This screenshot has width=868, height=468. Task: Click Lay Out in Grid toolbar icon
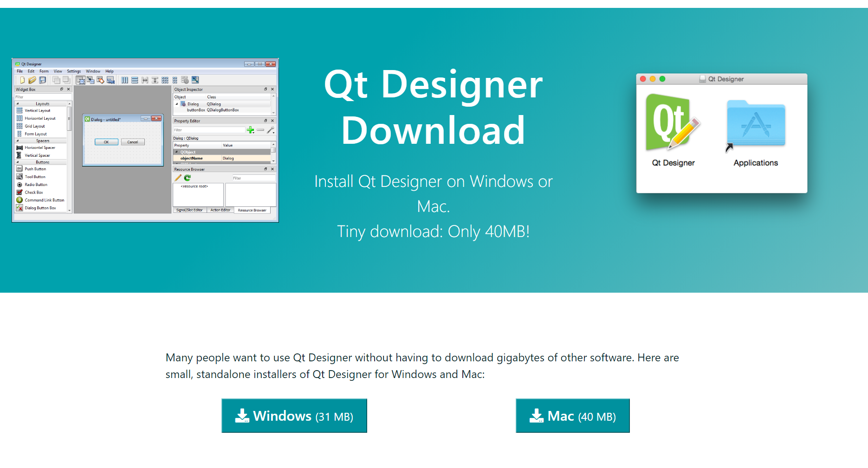point(165,80)
